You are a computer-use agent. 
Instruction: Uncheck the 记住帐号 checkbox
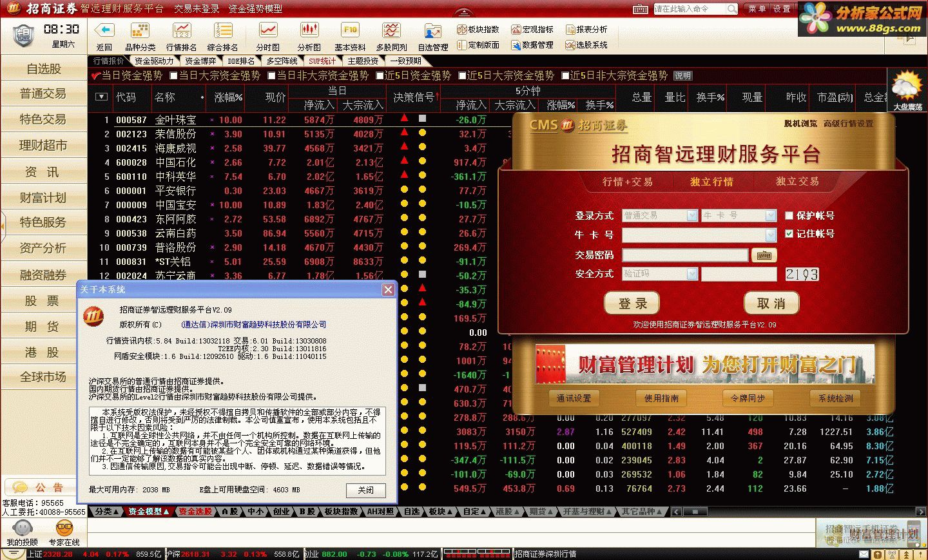[789, 234]
